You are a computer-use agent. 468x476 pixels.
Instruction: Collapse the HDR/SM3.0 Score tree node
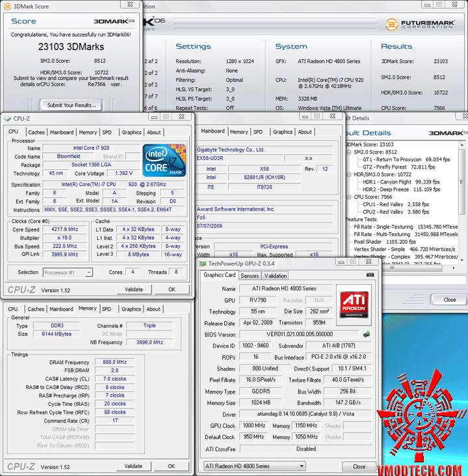tap(349, 174)
